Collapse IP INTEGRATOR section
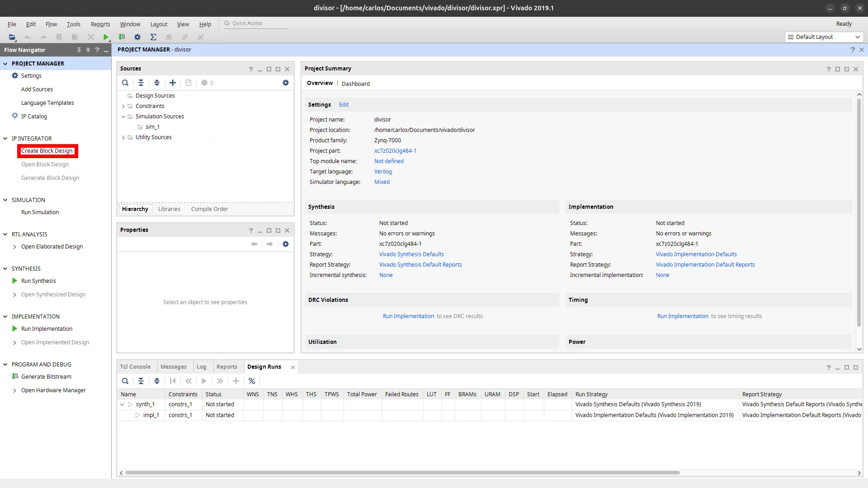This screenshot has height=488, width=868. (x=5, y=139)
